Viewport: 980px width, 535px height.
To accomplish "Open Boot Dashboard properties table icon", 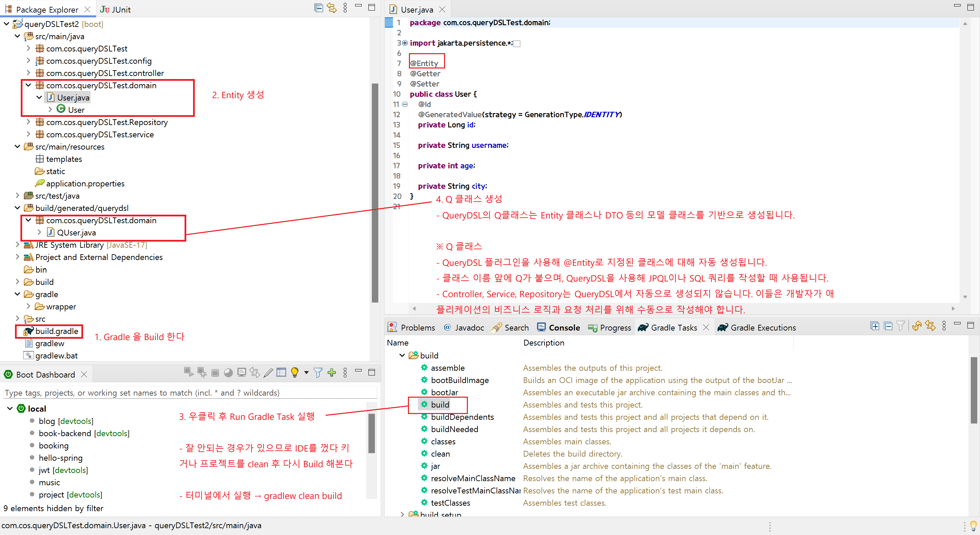I will [281, 372].
